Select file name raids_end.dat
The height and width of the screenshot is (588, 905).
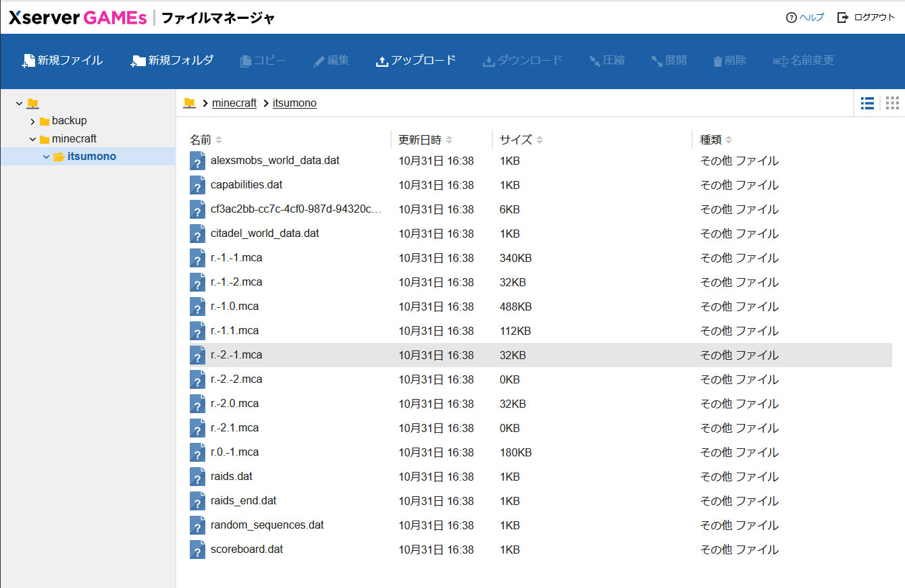point(243,501)
